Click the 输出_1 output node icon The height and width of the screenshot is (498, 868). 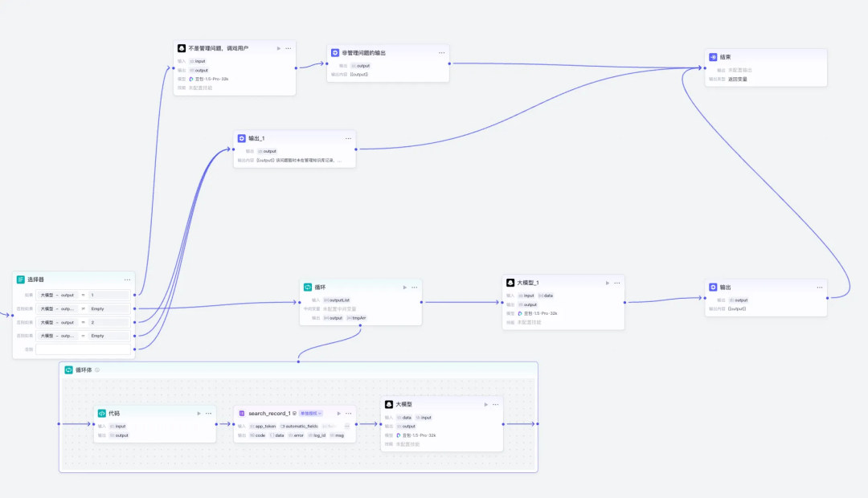click(241, 138)
